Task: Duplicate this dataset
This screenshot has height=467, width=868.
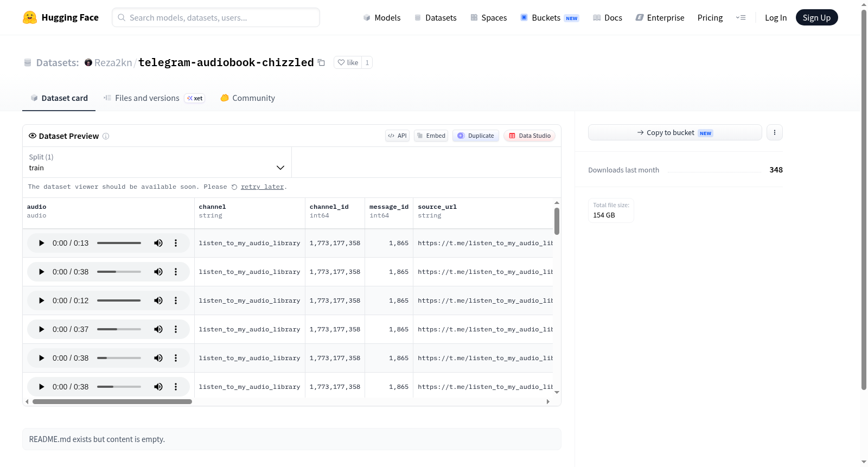Action: (x=476, y=136)
